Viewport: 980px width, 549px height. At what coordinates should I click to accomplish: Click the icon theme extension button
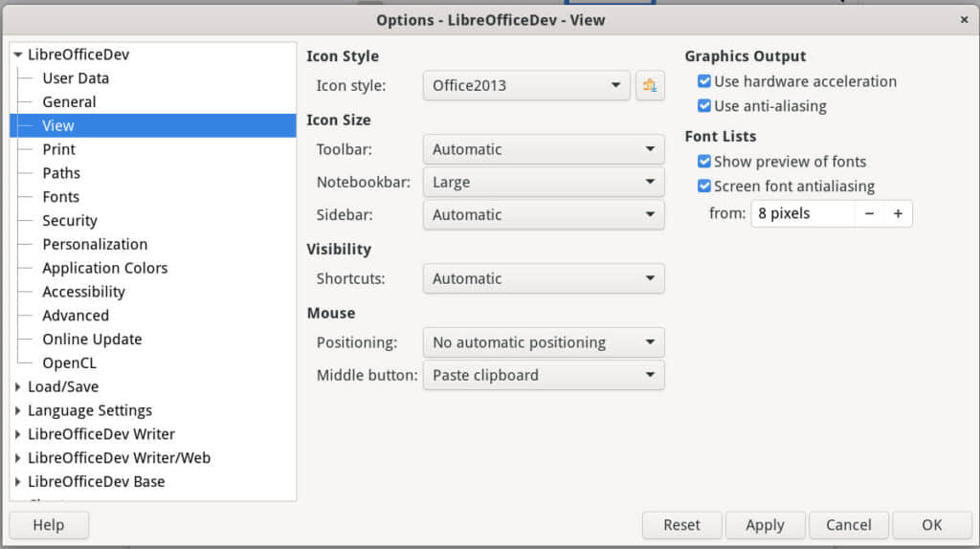[x=650, y=85]
